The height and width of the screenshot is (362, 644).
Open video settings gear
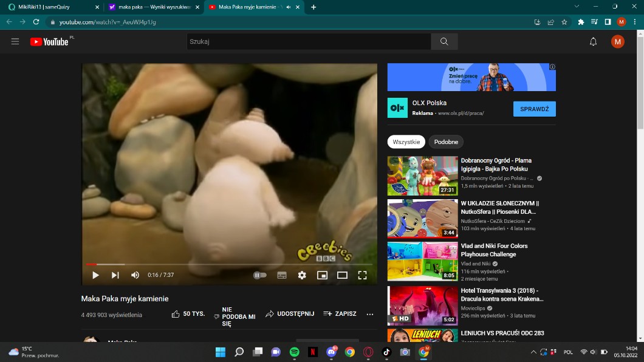tap(302, 275)
